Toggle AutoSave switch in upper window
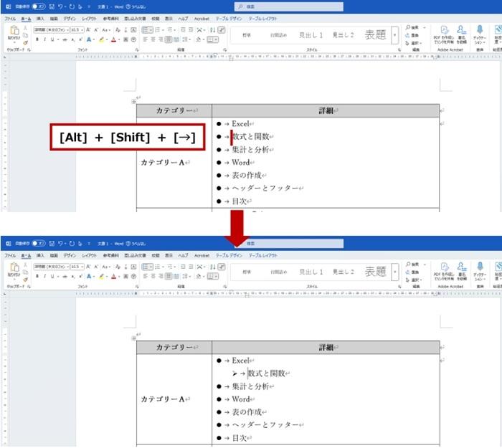The width and height of the screenshot is (502, 448). tap(38, 6)
